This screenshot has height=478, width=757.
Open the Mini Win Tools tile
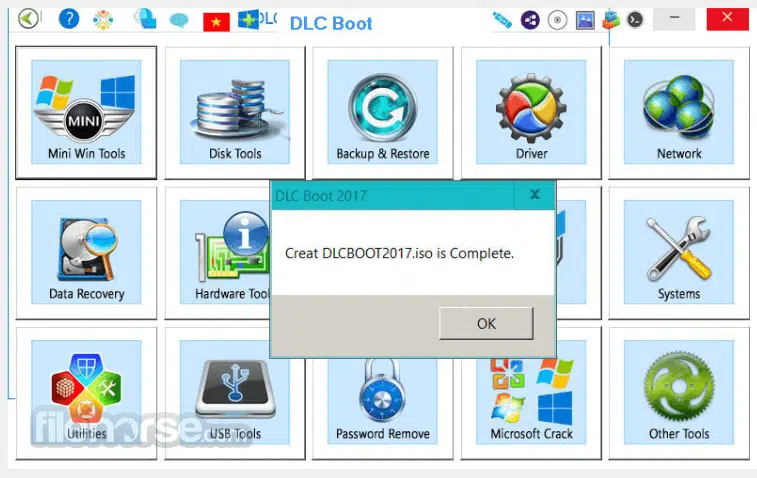[x=86, y=112]
